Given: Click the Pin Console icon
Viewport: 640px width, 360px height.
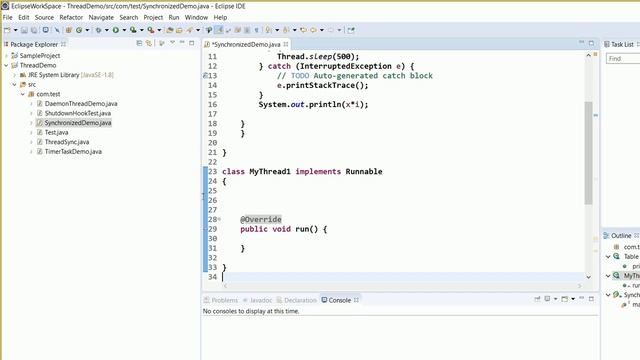Looking at the screenshot, I should pos(538,299).
